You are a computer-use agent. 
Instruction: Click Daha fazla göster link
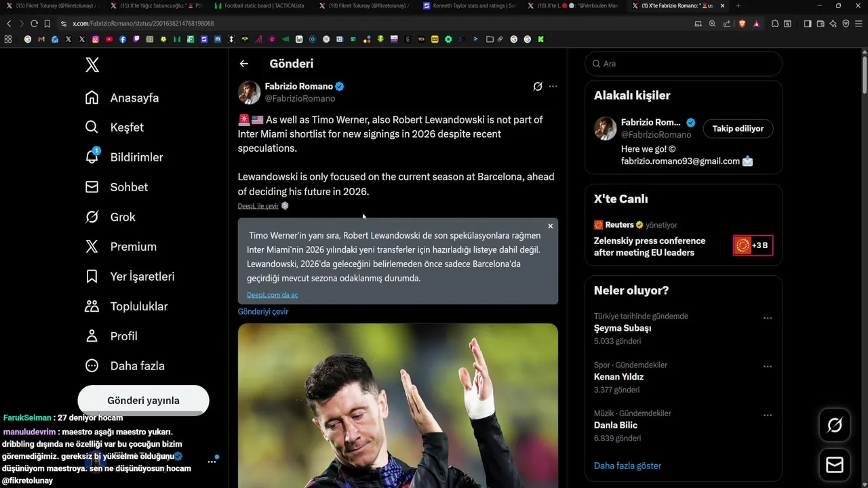[x=627, y=466]
